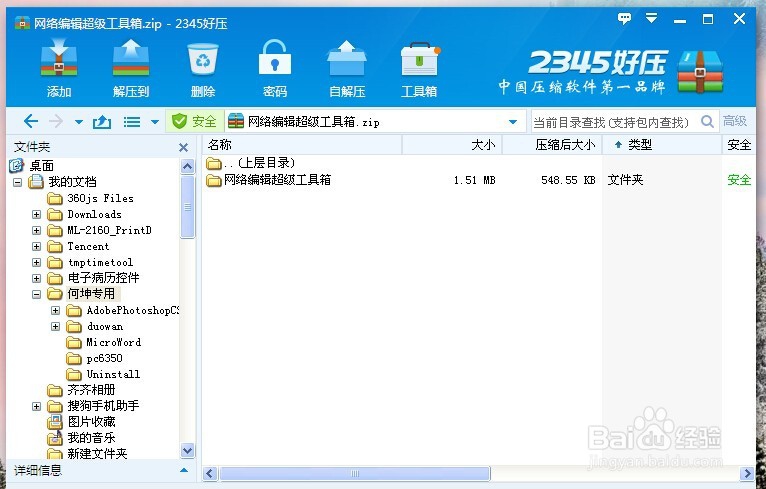Open the address path dropdown
The width and height of the screenshot is (766, 489).
[513, 122]
